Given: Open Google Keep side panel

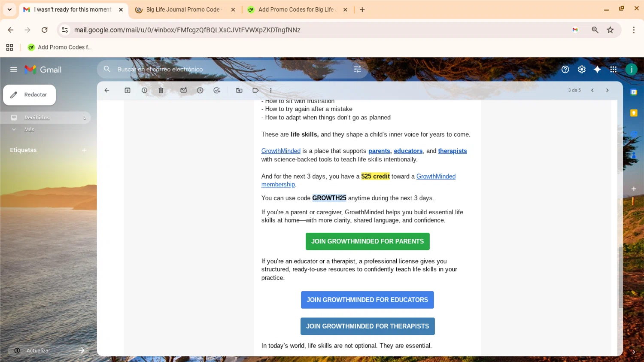Looking at the screenshot, I should click(x=634, y=113).
